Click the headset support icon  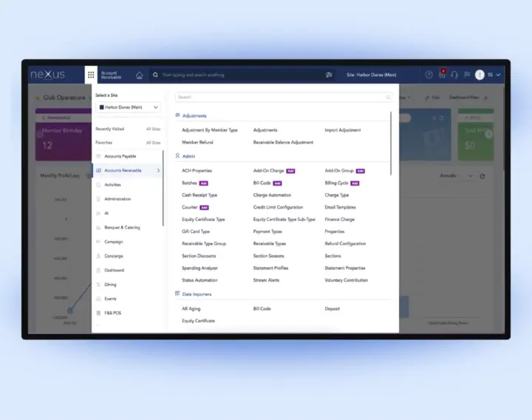pyautogui.click(x=454, y=75)
